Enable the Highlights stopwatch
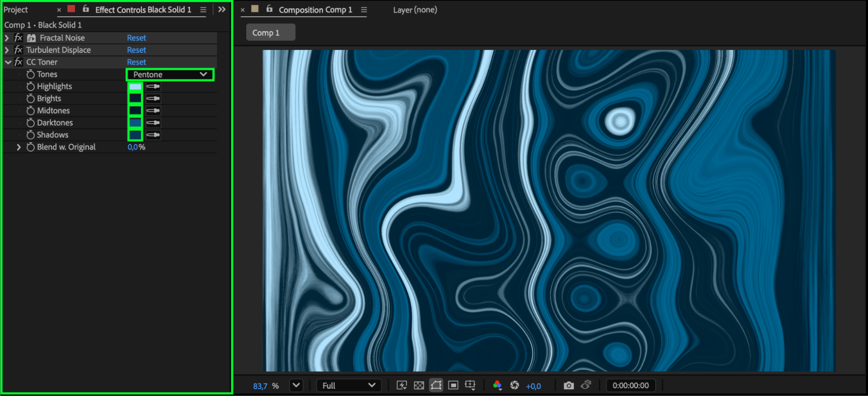The height and width of the screenshot is (396, 868). pyautogui.click(x=30, y=86)
